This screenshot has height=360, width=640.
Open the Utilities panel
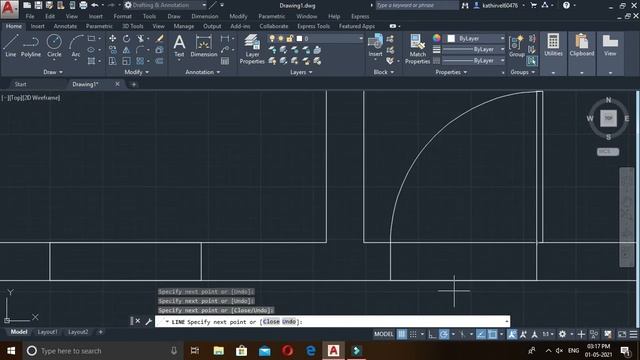point(553,45)
